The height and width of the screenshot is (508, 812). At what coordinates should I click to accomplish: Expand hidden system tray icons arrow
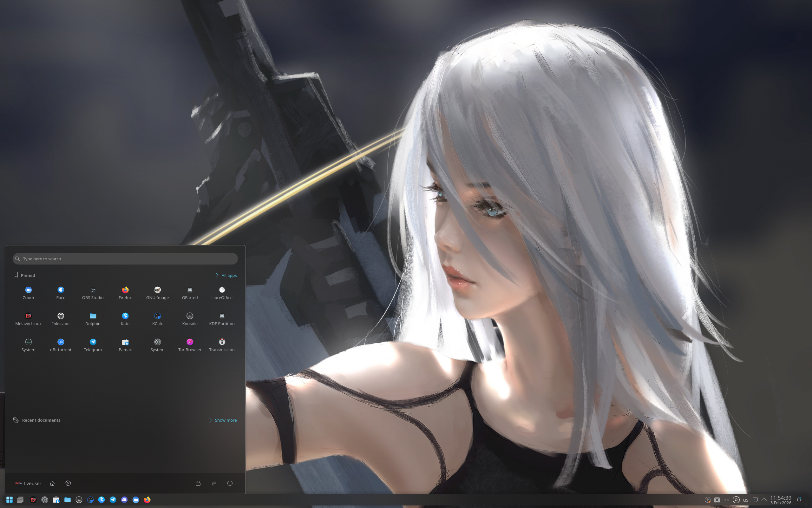click(764, 500)
